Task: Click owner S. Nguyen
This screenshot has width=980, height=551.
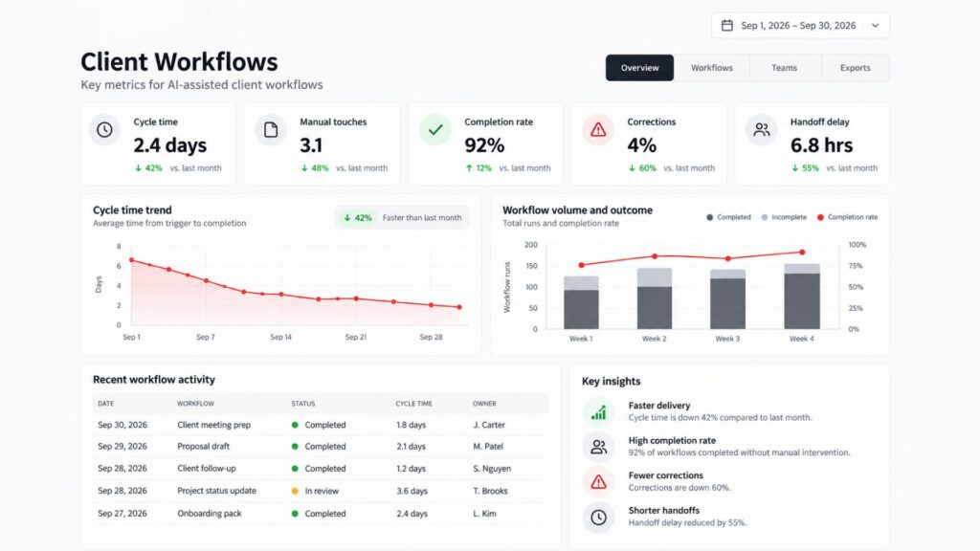Action: (x=492, y=469)
